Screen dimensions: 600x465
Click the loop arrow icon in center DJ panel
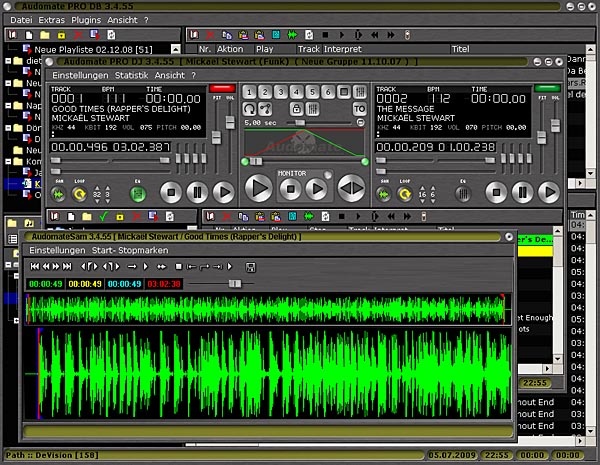(249, 109)
